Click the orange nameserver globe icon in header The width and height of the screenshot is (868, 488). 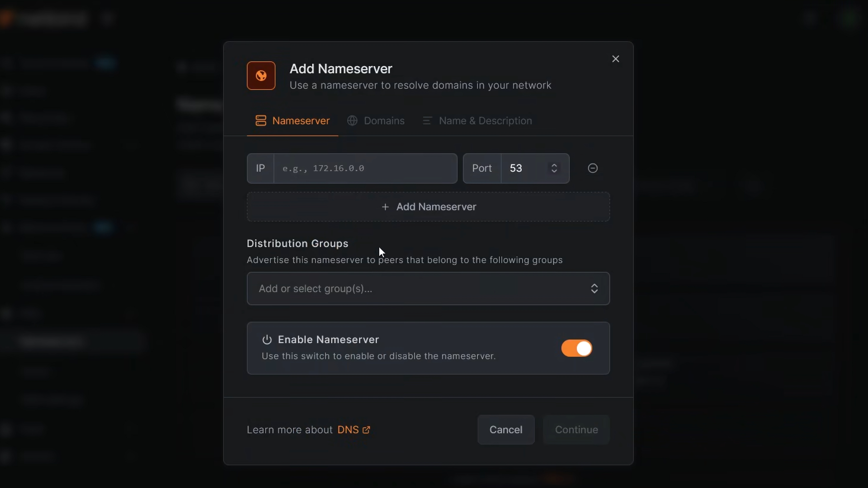pyautogui.click(x=261, y=75)
